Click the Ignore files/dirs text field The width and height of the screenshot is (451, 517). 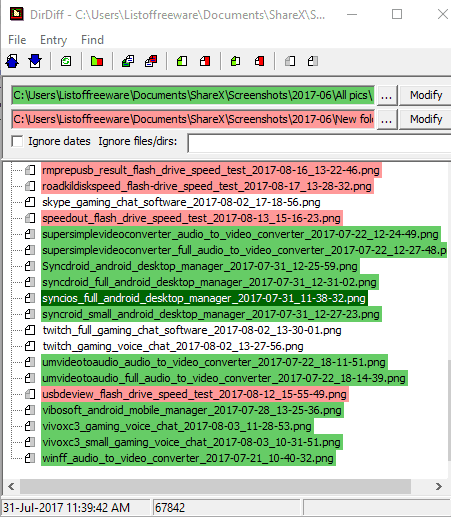point(319,143)
